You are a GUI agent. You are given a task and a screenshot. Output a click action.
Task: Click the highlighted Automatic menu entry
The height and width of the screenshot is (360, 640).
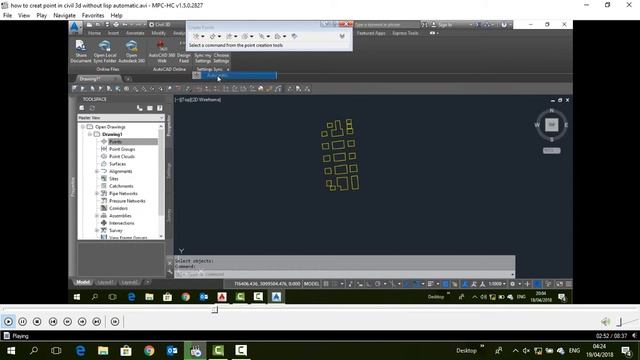[x=235, y=75]
